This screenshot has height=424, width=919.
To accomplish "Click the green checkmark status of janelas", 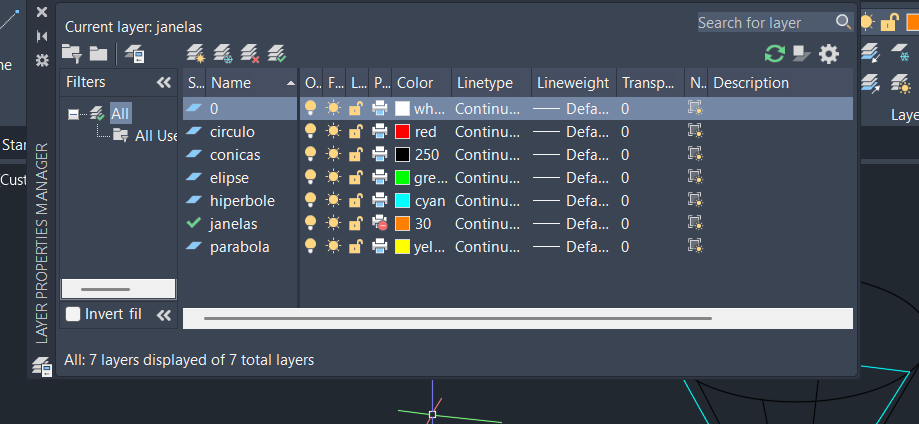I will [x=193, y=223].
